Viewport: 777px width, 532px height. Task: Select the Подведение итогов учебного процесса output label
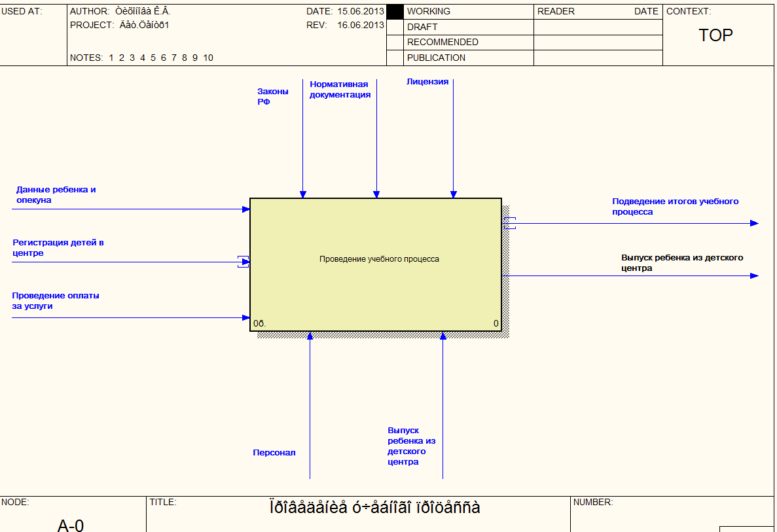click(675, 206)
